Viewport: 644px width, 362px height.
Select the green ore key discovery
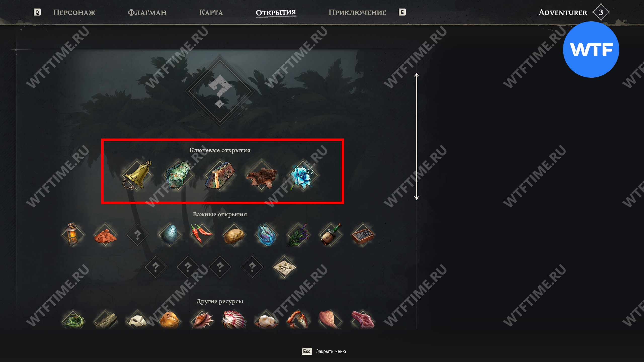(178, 175)
